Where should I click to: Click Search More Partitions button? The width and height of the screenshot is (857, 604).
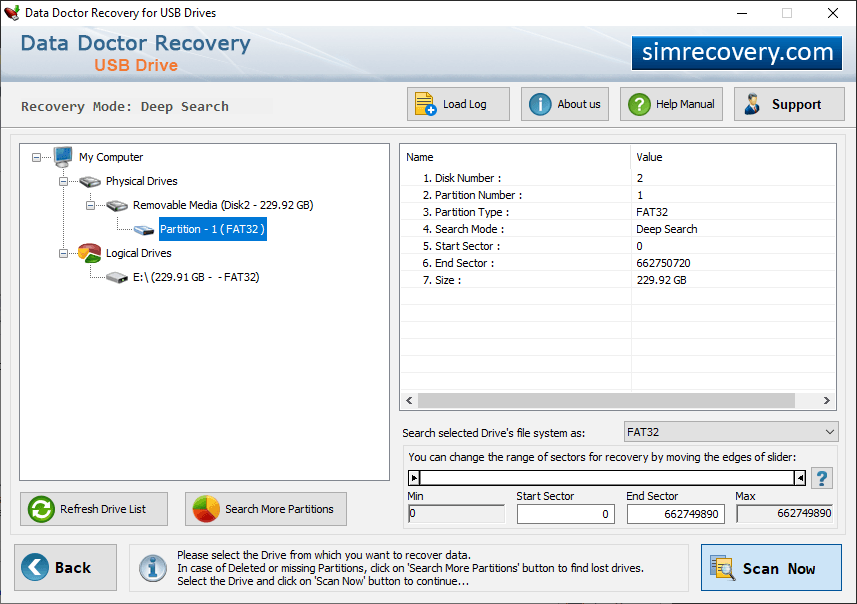coord(266,509)
